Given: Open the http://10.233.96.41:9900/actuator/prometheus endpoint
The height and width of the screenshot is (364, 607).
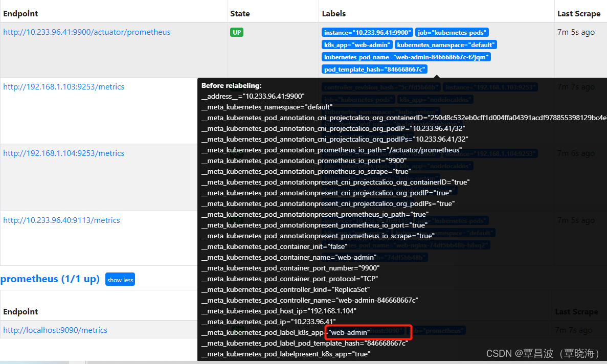Looking at the screenshot, I should point(86,32).
